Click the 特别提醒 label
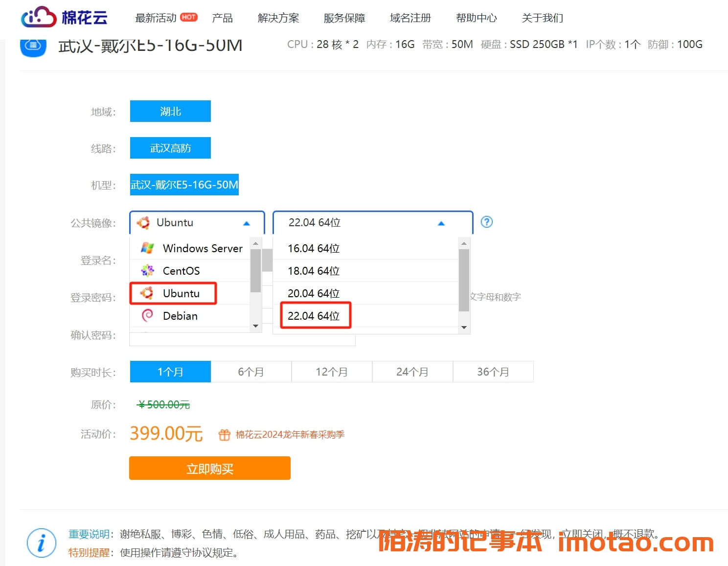The image size is (728, 566). click(x=89, y=552)
